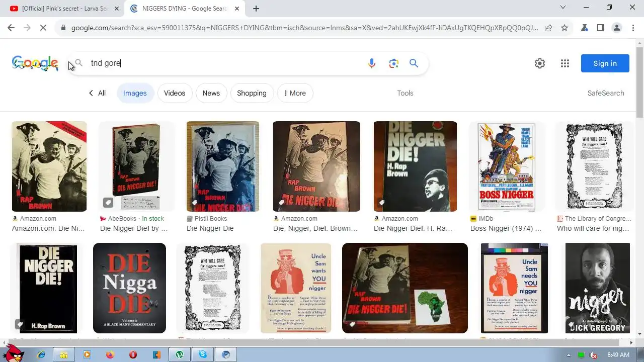Viewport: 644px width, 362px height.
Task: Launch Firefox from the taskbar
Action: [x=110, y=354]
